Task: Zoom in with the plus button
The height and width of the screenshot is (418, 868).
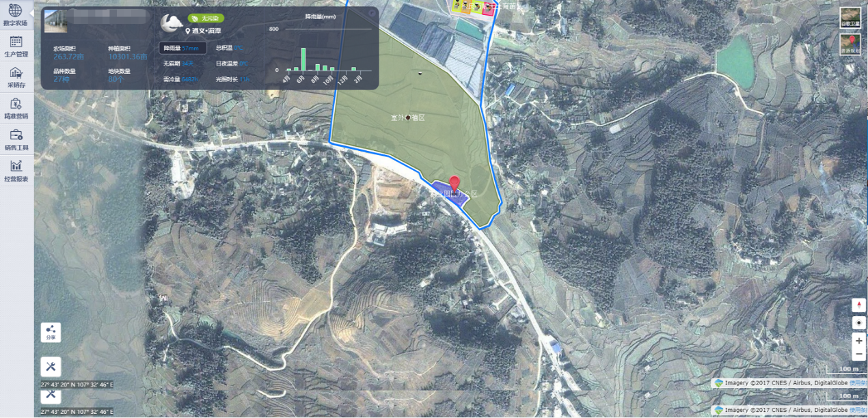Action: coord(859,340)
